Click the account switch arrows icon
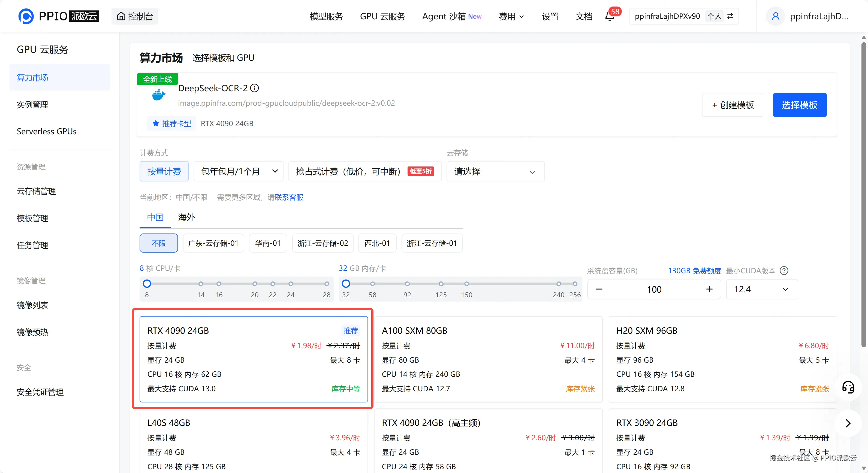The width and height of the screenshot is (868, 473). tap(730, 16)
